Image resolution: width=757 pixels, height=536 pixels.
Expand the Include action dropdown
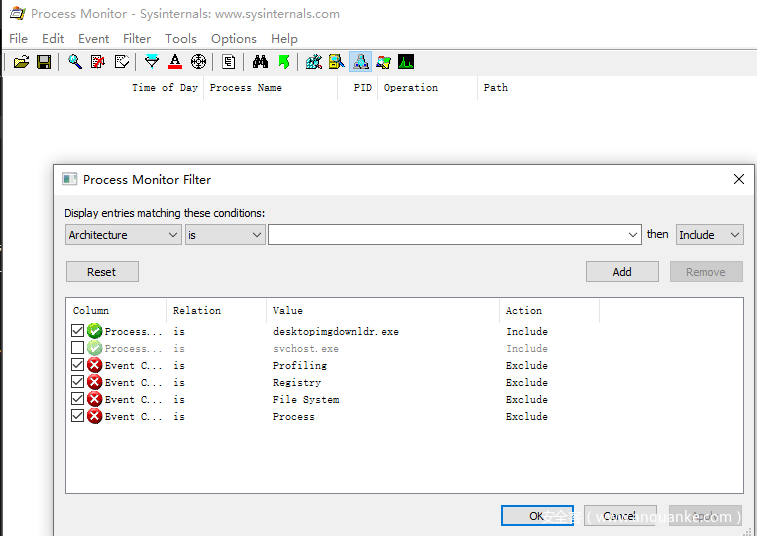tap(709, 235)
